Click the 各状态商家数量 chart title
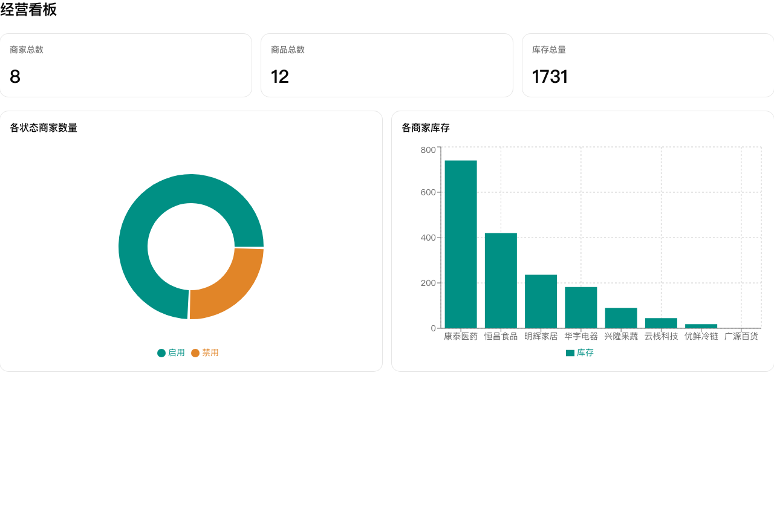This screenshot has height=532, width=774. point(44,128)
